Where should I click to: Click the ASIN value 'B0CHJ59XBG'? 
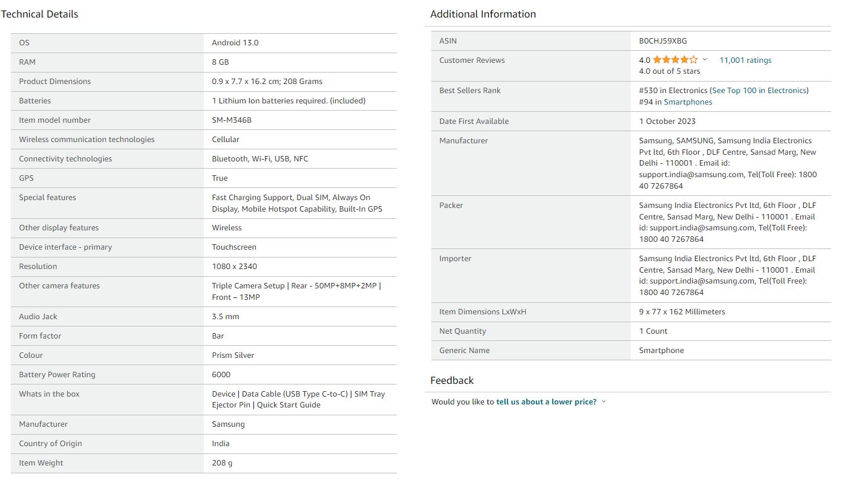(663, 41)
